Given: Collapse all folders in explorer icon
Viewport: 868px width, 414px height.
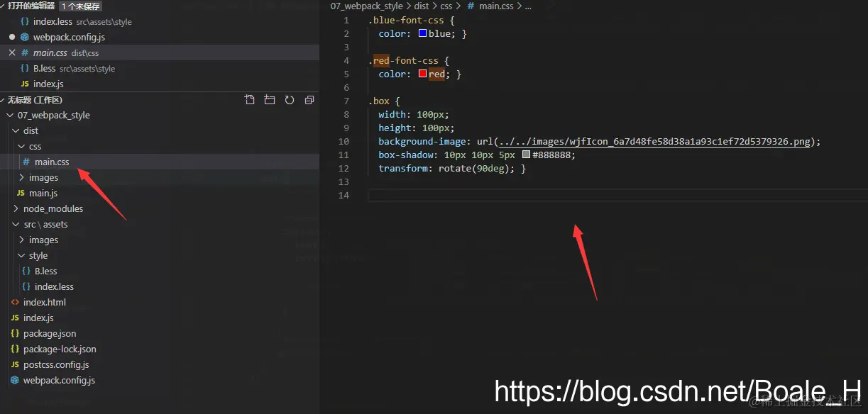Looking at the screenshot, I should [309, 100].
